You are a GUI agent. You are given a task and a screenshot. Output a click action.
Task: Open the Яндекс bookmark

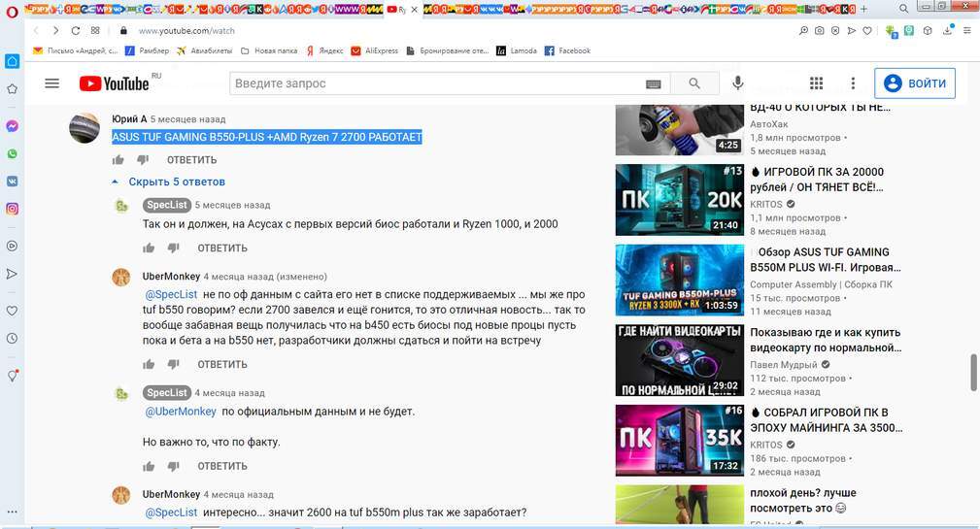pyautogui.click(x=324, y=50)
